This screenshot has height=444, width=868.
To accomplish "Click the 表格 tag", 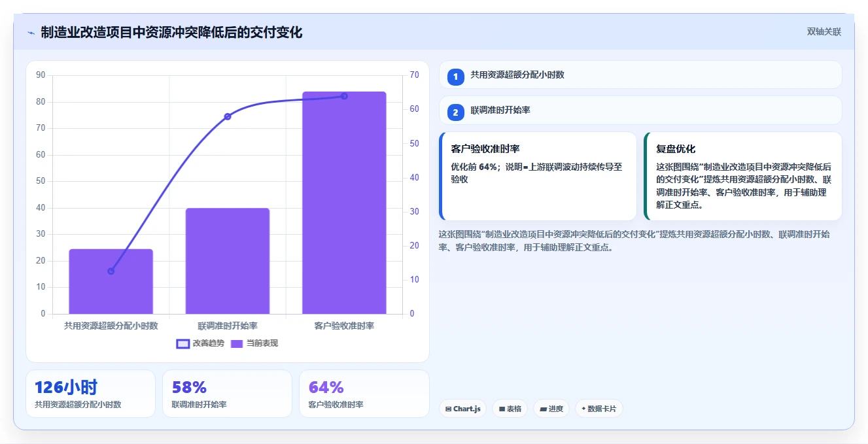I will [510, 409].
